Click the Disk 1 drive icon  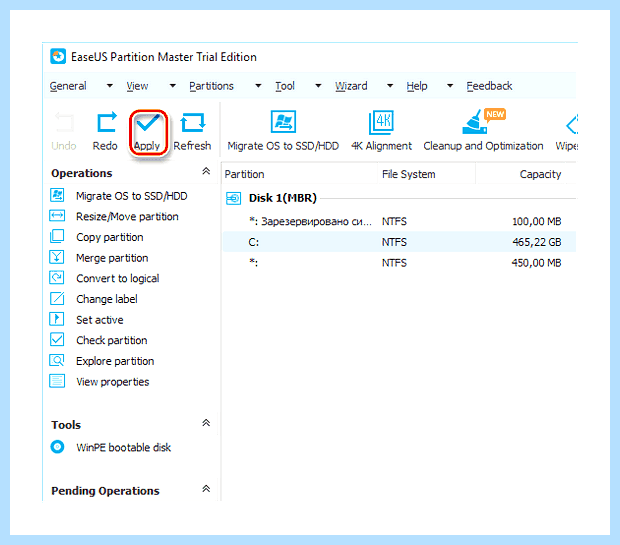point(233,198)
